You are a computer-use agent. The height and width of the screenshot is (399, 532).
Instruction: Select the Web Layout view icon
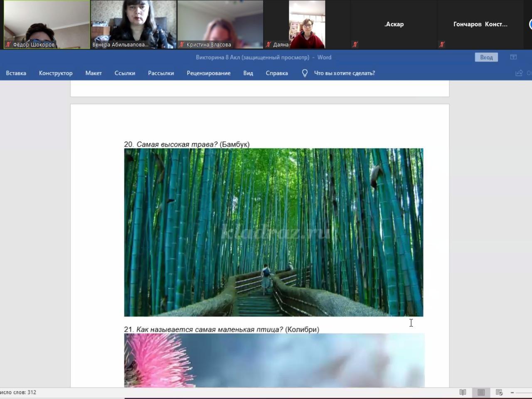pos(499,392)
